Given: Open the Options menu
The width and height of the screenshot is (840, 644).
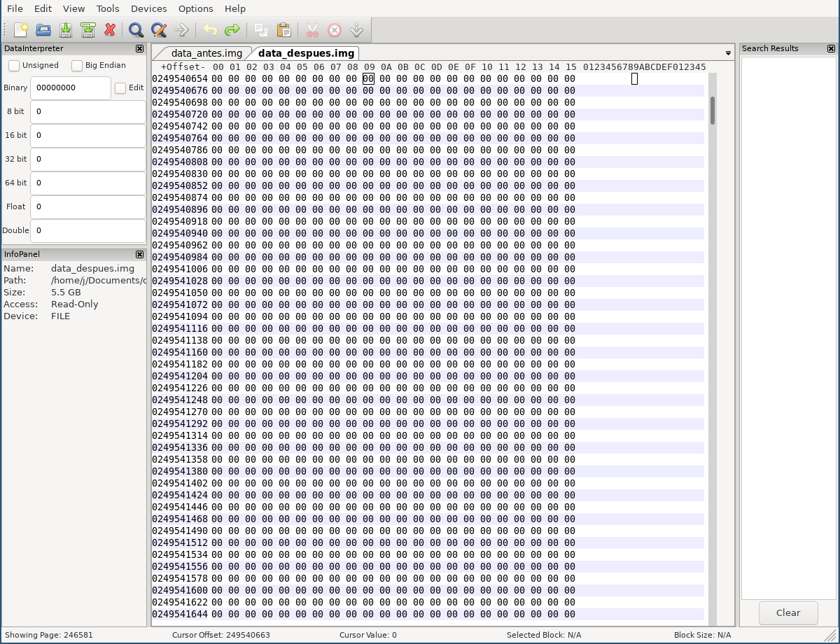Looking at the screenshot, I should pyautogui.click(x=195, y=8).
